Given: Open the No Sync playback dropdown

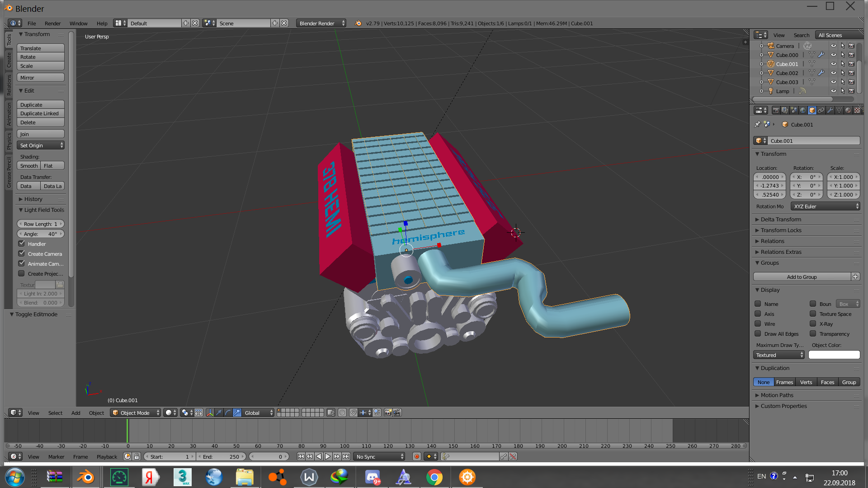Looking at the screenshot, I should pyautogui.click(x=379, y=457).
